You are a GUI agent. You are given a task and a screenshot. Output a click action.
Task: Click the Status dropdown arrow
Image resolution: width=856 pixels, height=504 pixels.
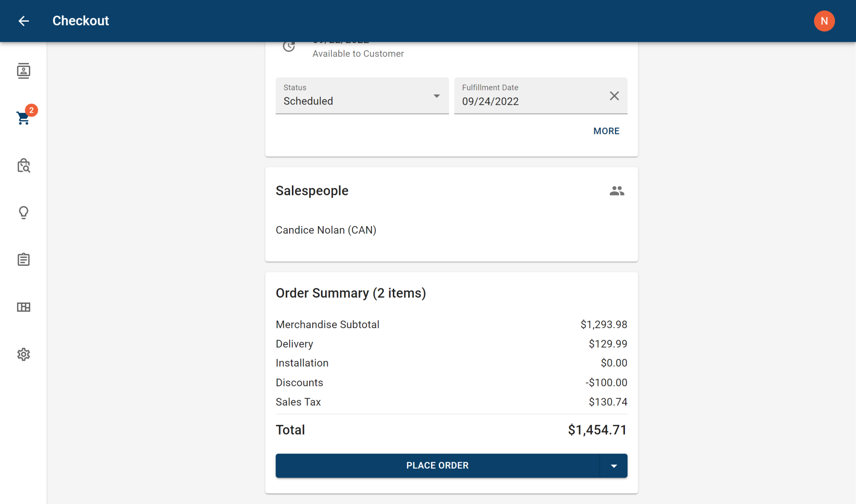(x=436, y=96)
